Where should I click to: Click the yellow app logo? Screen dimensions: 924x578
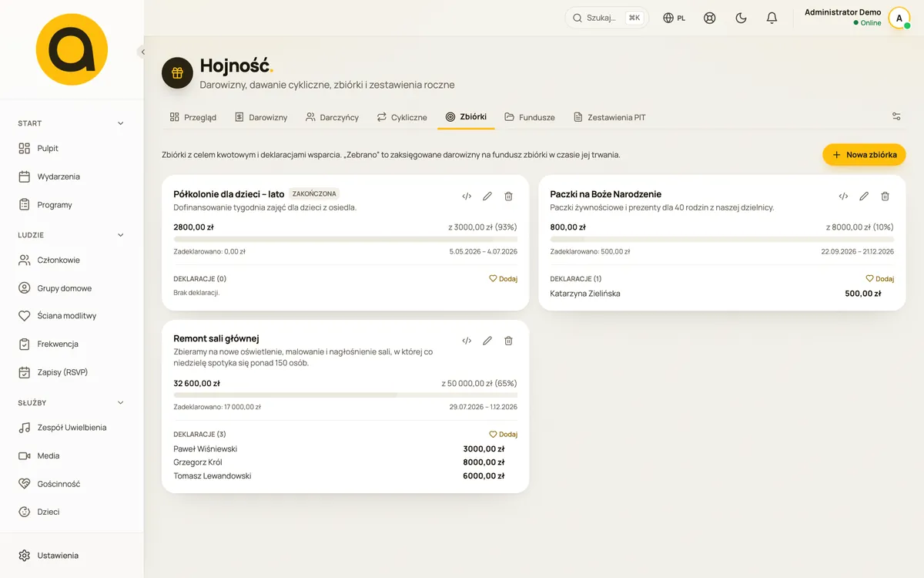[72, 49]
